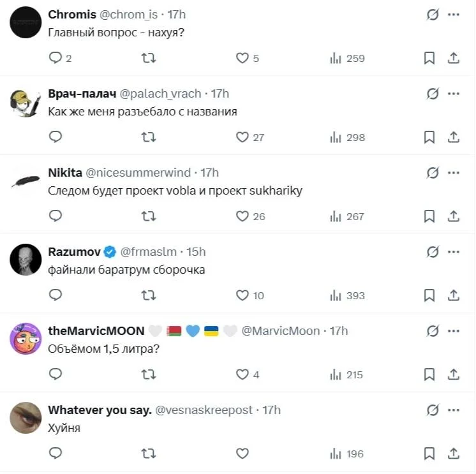Like the tweet by Whatever you say
476x474 pixels.
point(242,454)
